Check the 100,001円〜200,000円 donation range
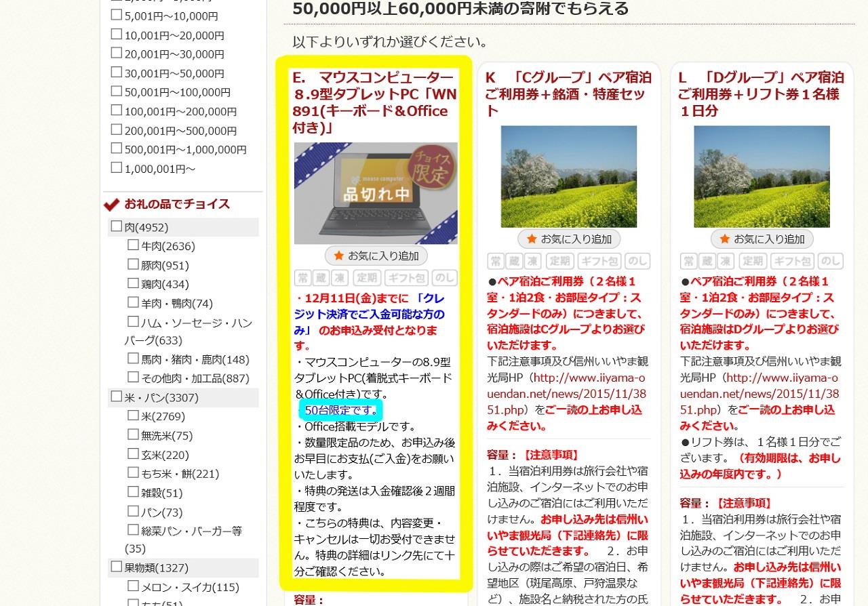 click(117, 110)
